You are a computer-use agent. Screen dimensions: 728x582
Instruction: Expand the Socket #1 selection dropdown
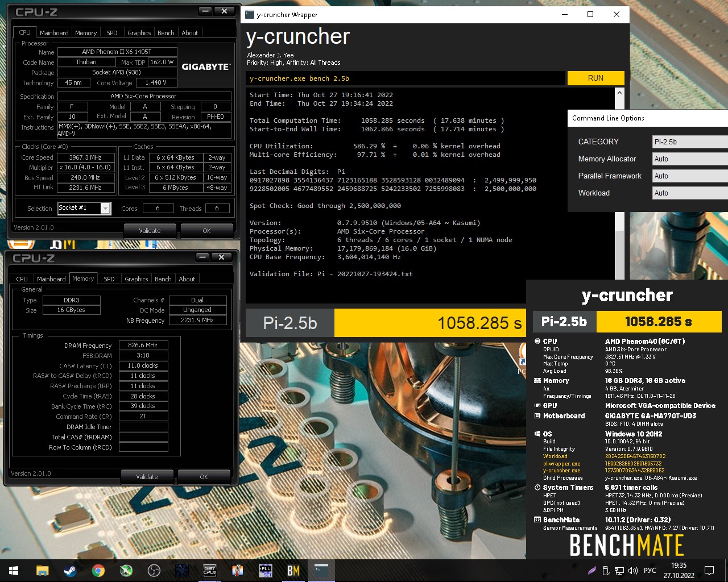pos(105,209)
